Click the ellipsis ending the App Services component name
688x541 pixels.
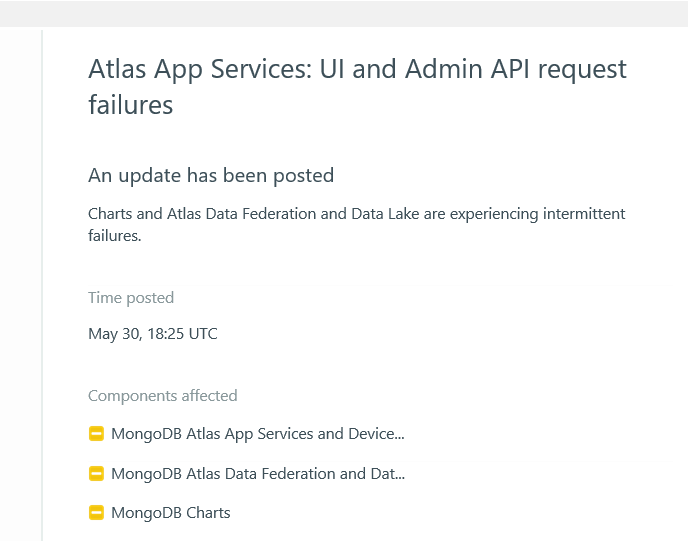point(399,436)
